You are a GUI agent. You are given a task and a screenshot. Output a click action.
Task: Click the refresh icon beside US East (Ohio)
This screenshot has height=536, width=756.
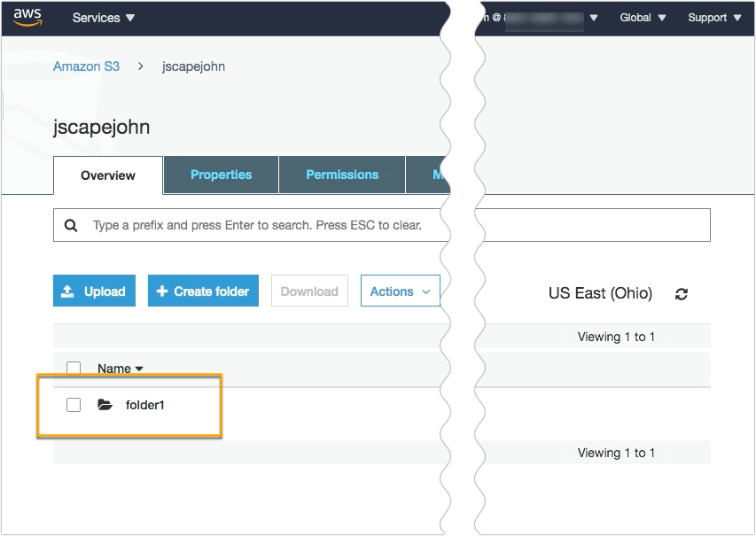[681, 293]
